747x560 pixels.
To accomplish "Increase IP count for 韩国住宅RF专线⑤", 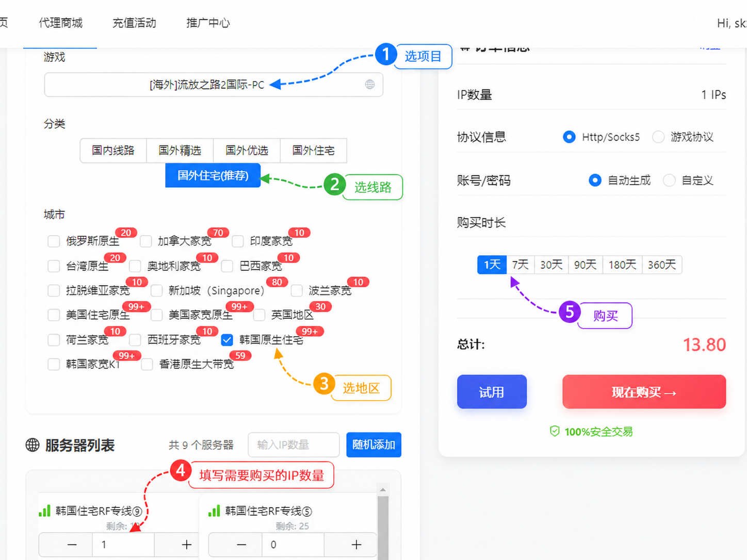I will pos(356,545).
